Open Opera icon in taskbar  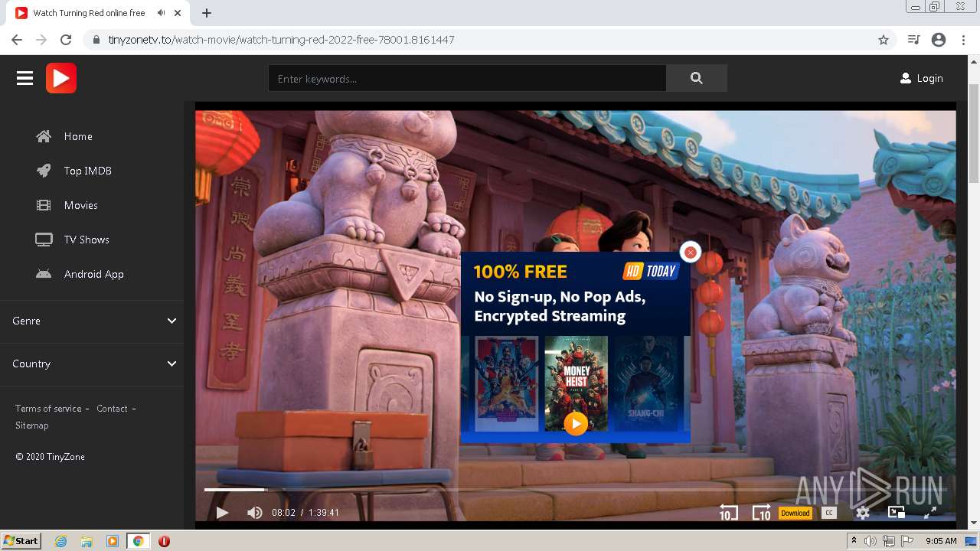(x=164, y=541)
